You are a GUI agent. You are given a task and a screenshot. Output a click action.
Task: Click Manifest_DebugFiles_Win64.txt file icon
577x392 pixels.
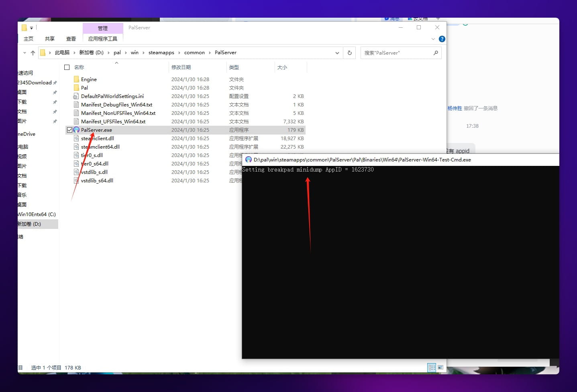coord(76,105)
